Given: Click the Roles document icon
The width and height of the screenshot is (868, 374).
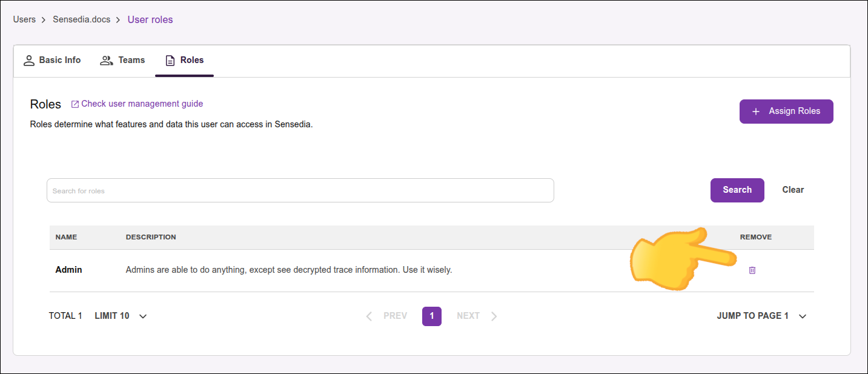Looking at the screenshot, I should coord(169,60).
